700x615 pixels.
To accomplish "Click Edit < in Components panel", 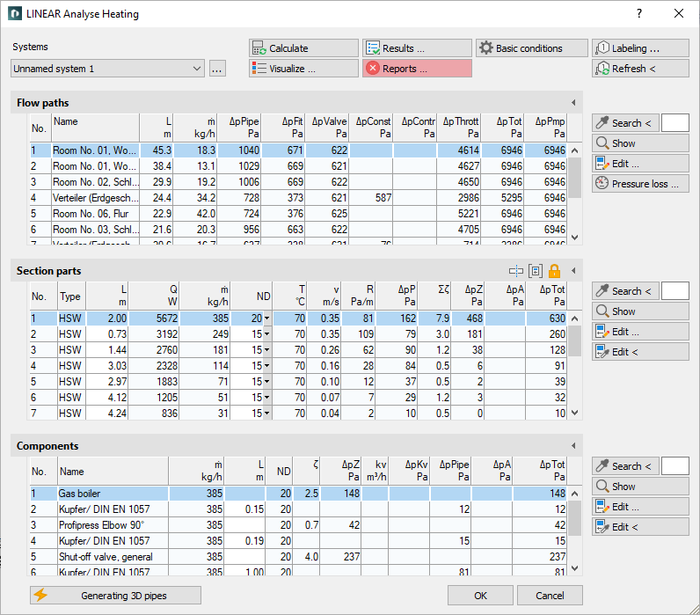I will tap(640, 526).
